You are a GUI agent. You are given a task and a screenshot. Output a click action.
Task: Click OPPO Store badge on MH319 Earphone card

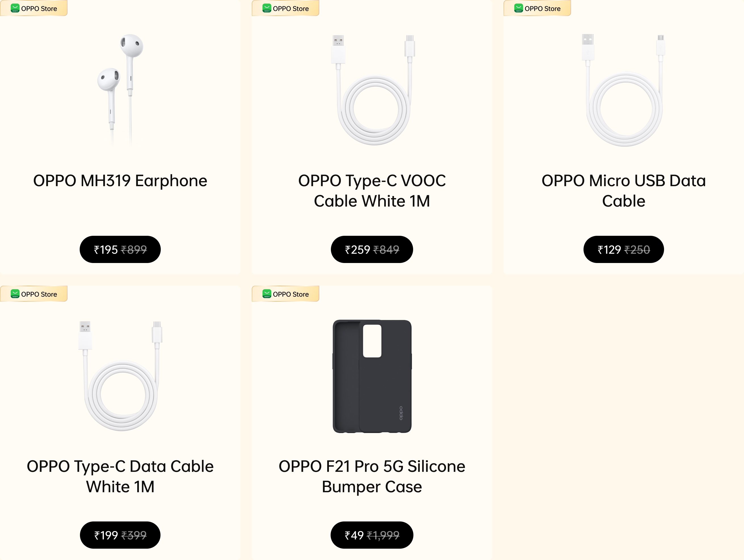tap(34, 9)
